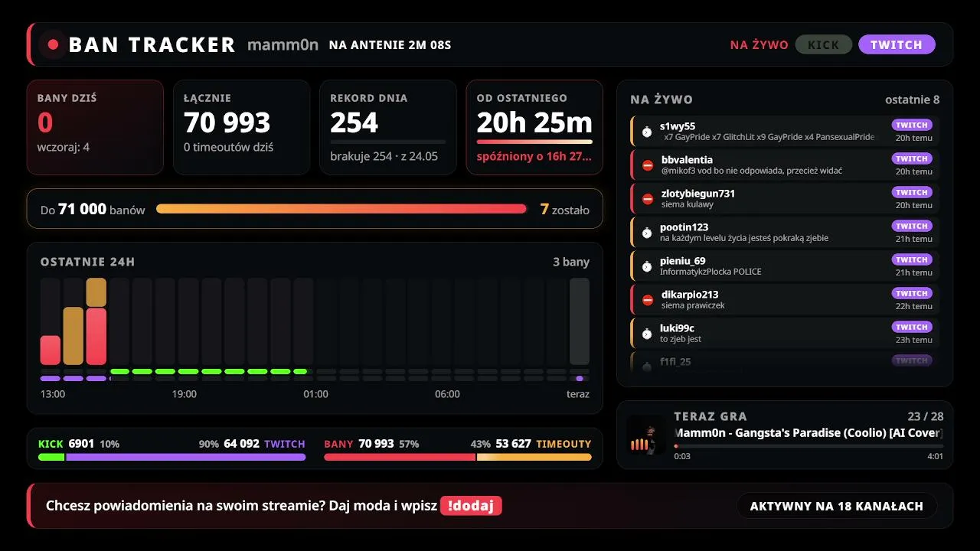
Task: Click the timeout stopwatch icon beside s1wy55
Action: [647, 132]
